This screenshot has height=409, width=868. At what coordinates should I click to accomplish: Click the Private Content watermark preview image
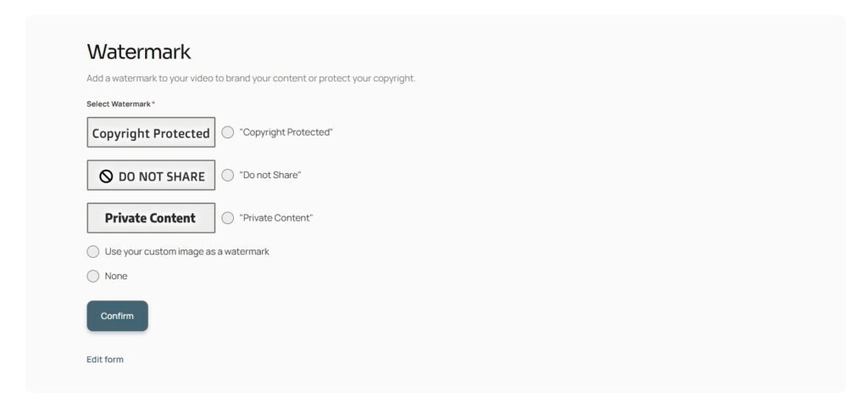point(151,218)
